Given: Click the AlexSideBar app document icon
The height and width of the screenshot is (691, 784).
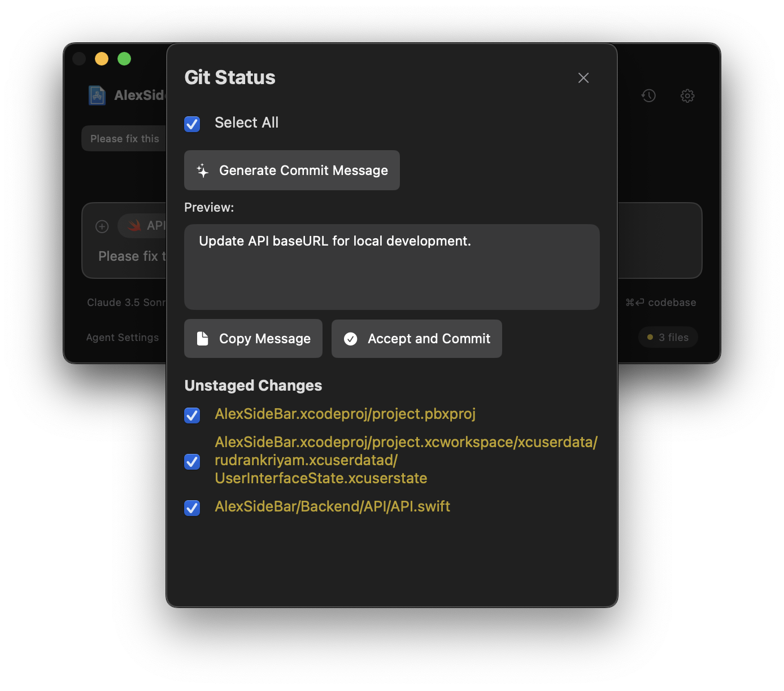Looking at the screenshot, I should 97,95.
